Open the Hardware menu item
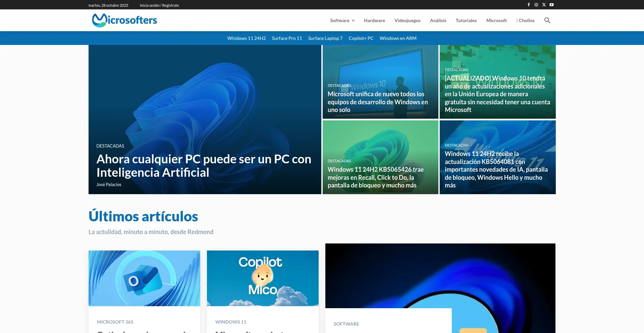The height and width of the screenshot is (333, 644). click(374, 20)
